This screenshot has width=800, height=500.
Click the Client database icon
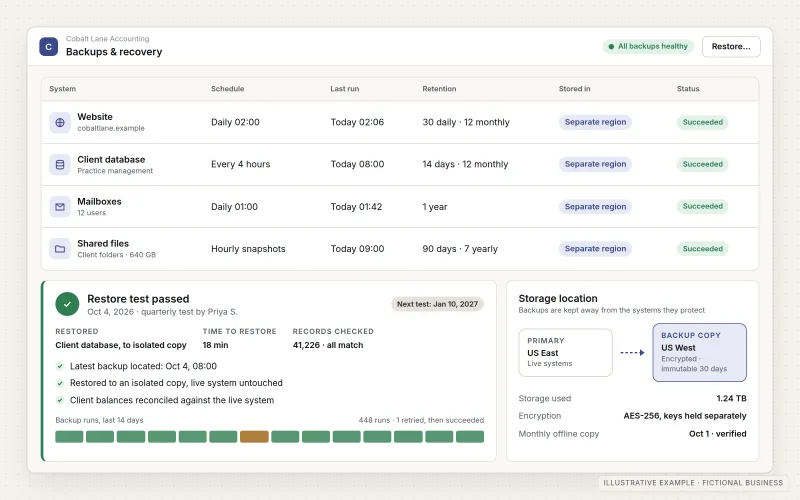60,164
